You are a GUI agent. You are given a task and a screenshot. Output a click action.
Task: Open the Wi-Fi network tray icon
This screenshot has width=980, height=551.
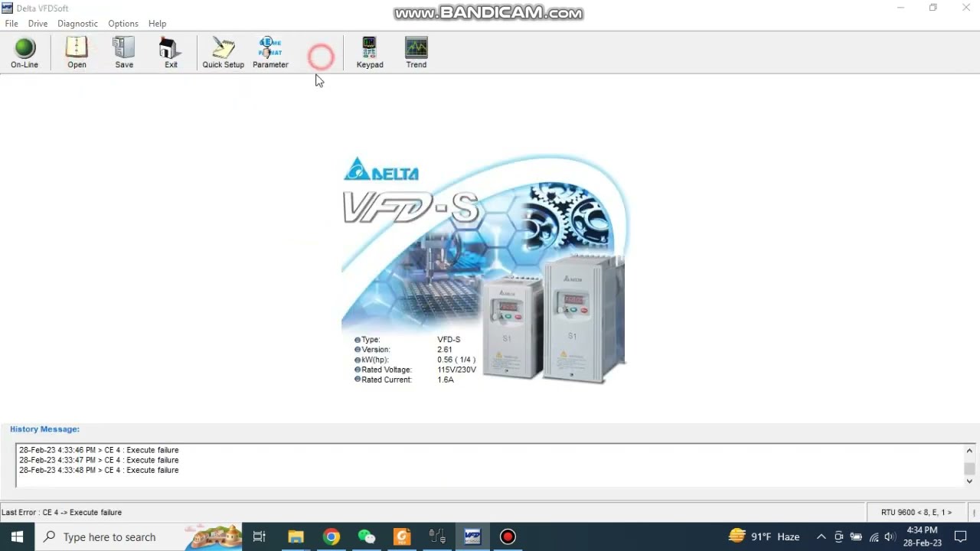pos(874,536)
